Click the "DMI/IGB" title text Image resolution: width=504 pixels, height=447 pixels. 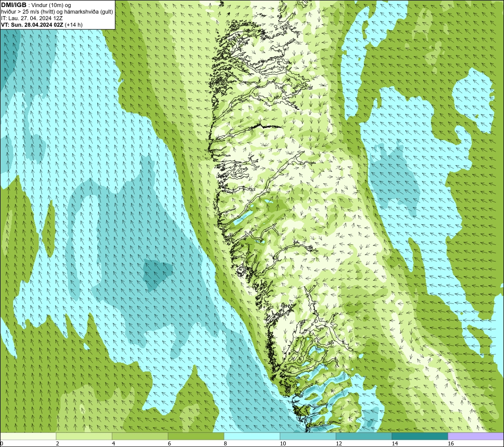click(x=14, y=5)
